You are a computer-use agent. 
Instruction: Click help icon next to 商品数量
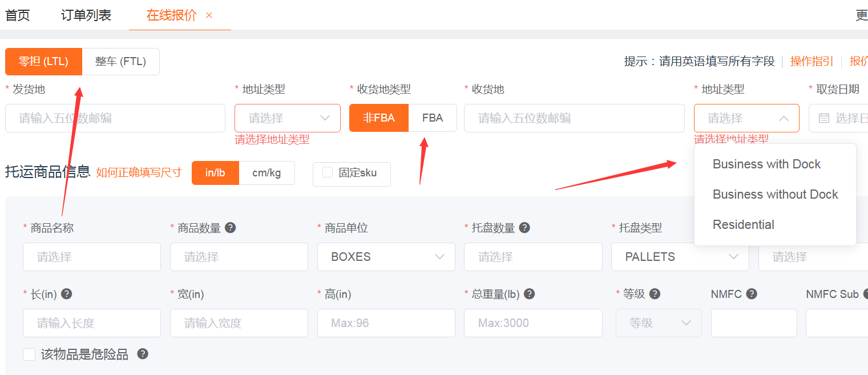coord(231,228)
